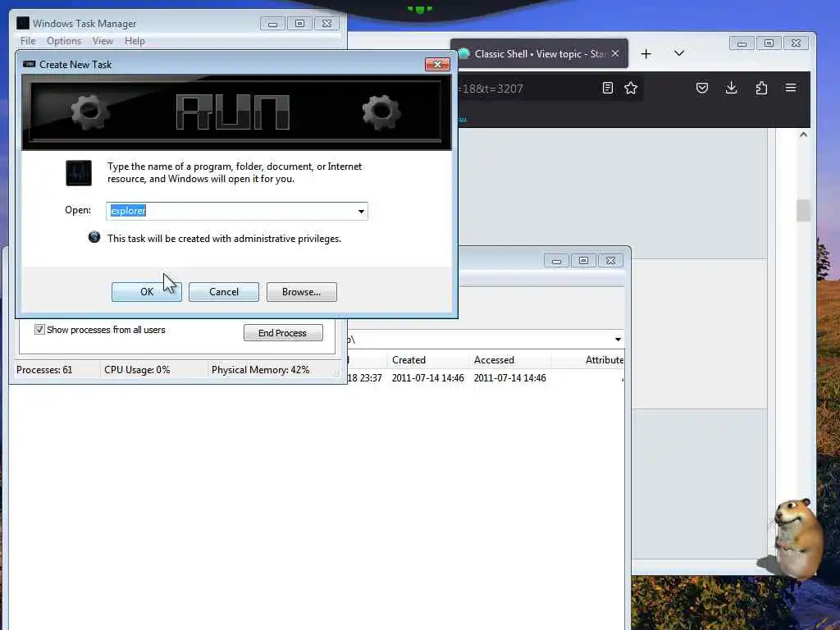The height and width of the screenshot is (630, 840).
Task: Open the Browse... file picker
Action: 302,292
